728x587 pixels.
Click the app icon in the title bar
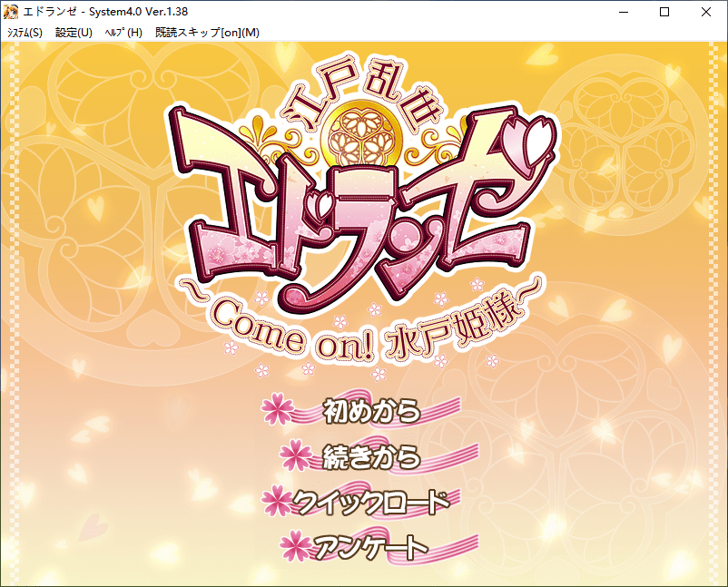click(x=12, y=12)
